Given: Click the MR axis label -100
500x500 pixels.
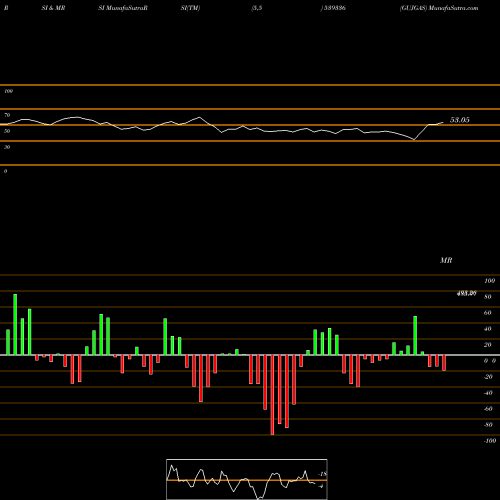Looking at the screenshot, I should 490,441.
